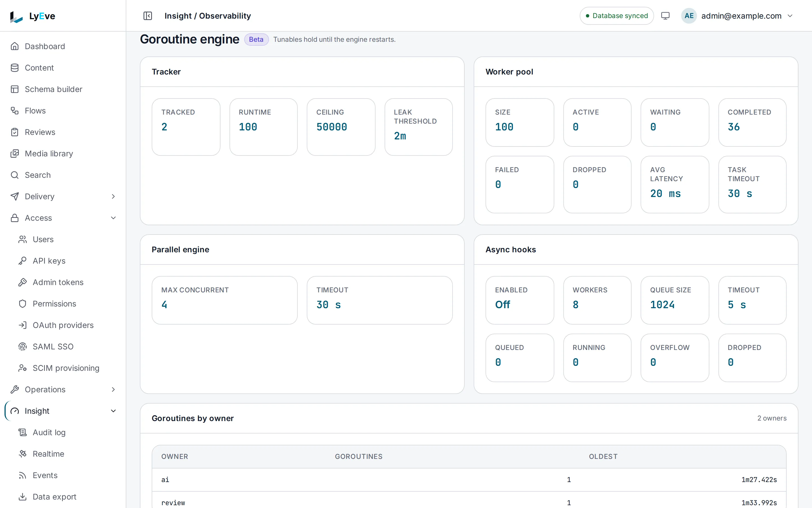Open OAuth providers page
The width and height of the screenshot is (812, 508).
(x=63, y=325)
